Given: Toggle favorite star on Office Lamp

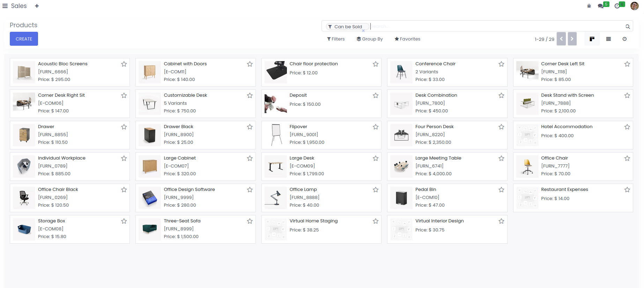Looking at the screenshot, I should tap(376, 190).
